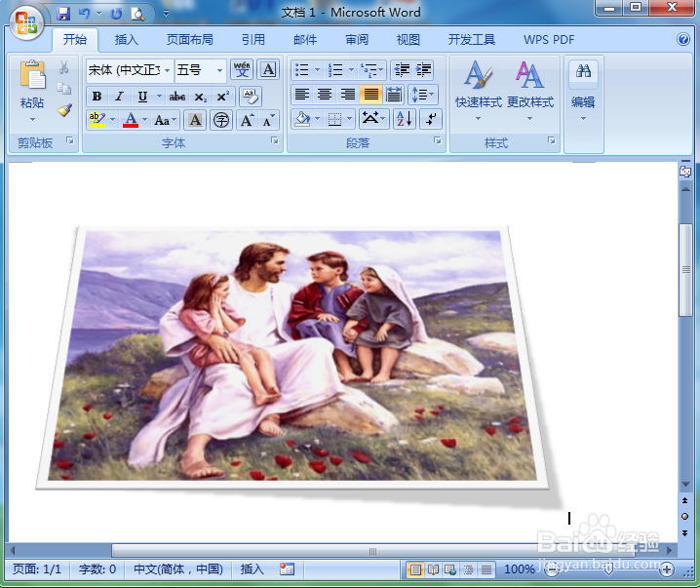700x588 pixels.
Task: Open 快速样式 gallery
Action: [x=478, y=92]
